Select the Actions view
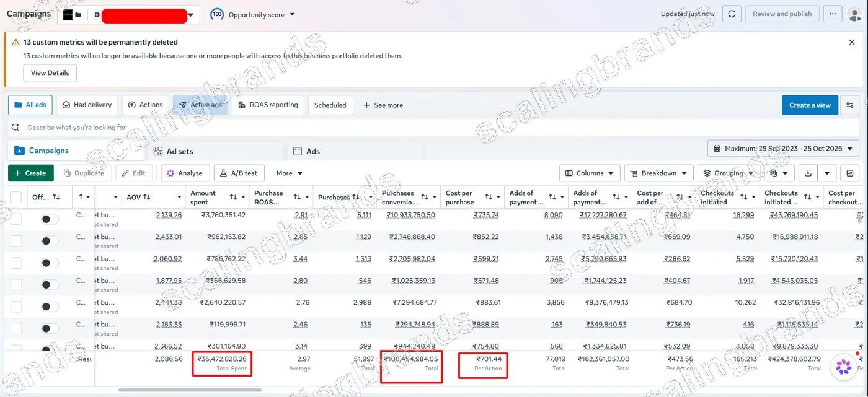This screenshot has height=397, width=868. pos(145,105)
